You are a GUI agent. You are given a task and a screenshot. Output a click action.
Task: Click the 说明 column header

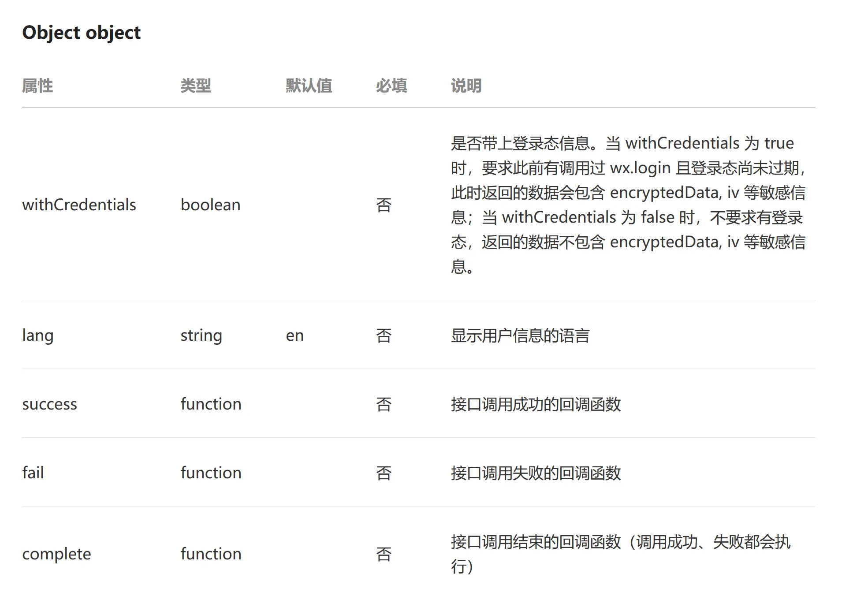[466, 86]
